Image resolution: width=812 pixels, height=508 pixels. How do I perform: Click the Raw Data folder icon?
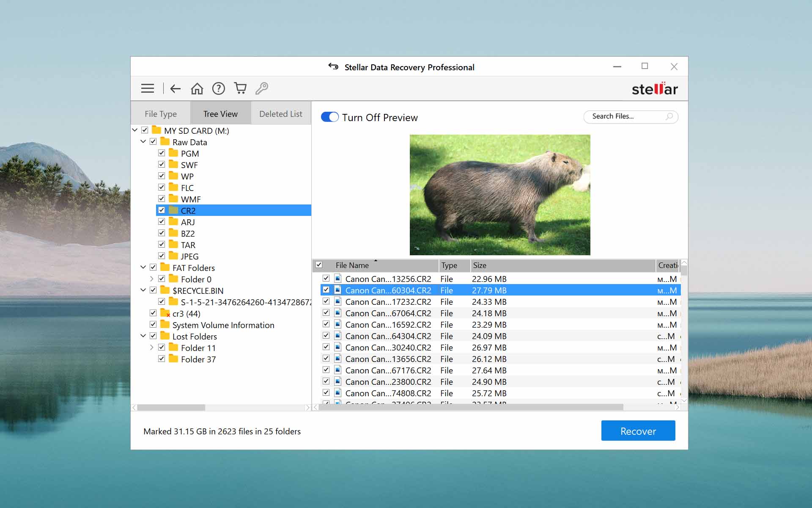(165, 141)
